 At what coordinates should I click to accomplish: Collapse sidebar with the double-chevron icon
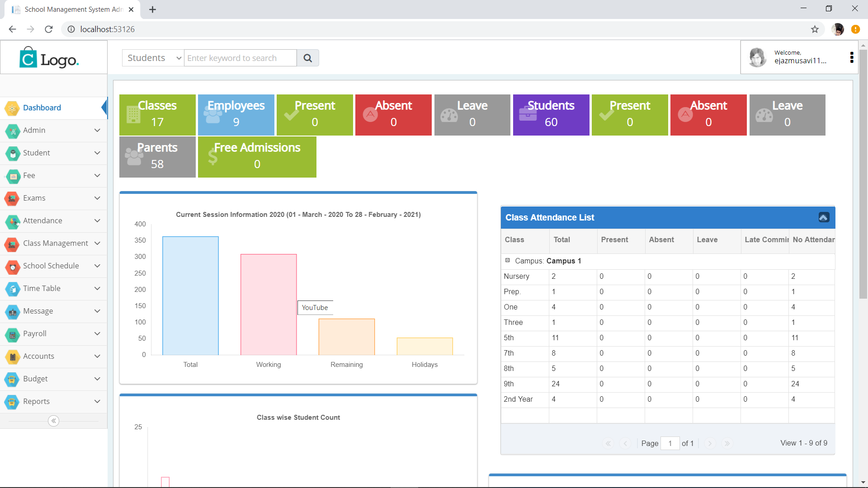[53, 421]
